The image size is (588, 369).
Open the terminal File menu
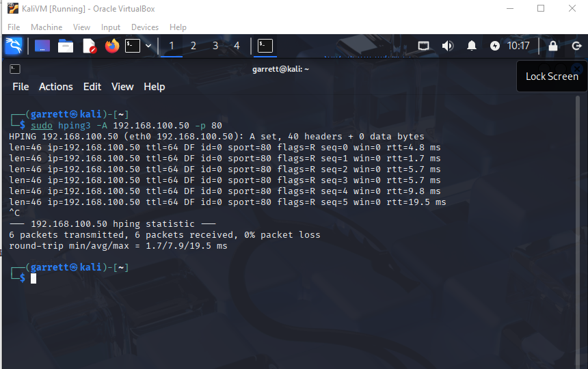[x=21, y=87]
